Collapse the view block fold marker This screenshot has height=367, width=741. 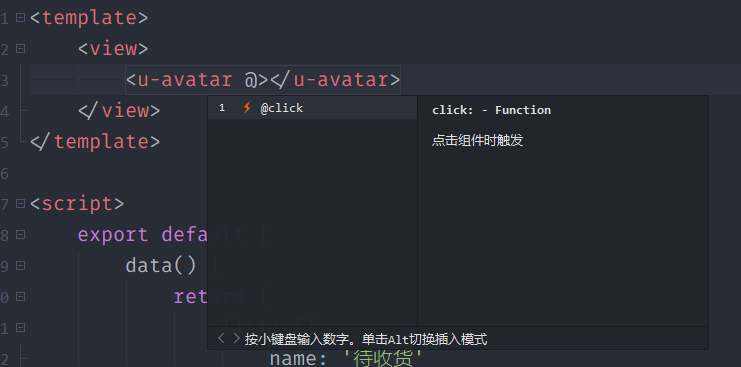[x=20, y=49]
